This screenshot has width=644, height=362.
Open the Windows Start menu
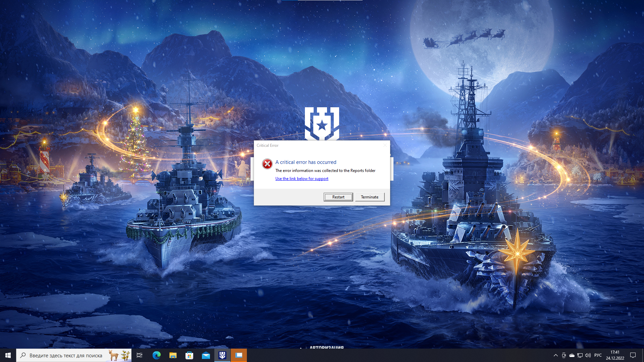click(x=8, y=355)
